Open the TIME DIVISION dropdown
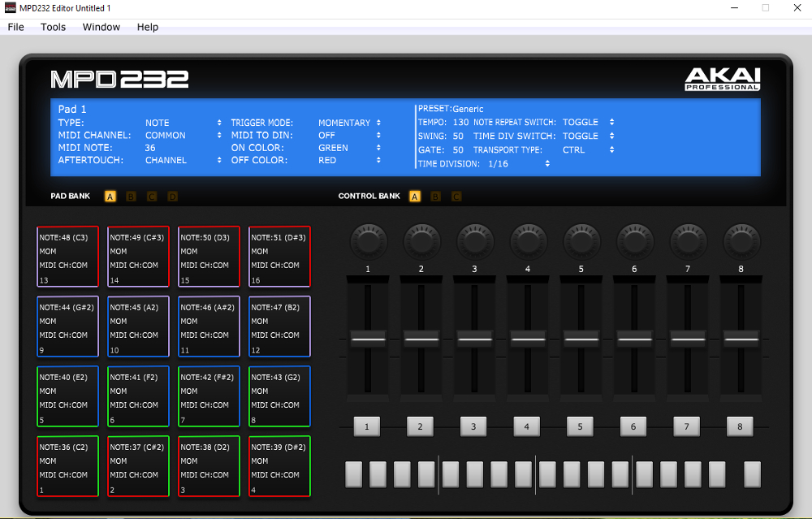Viewport: 812px width, 519px height. (548, 163)
